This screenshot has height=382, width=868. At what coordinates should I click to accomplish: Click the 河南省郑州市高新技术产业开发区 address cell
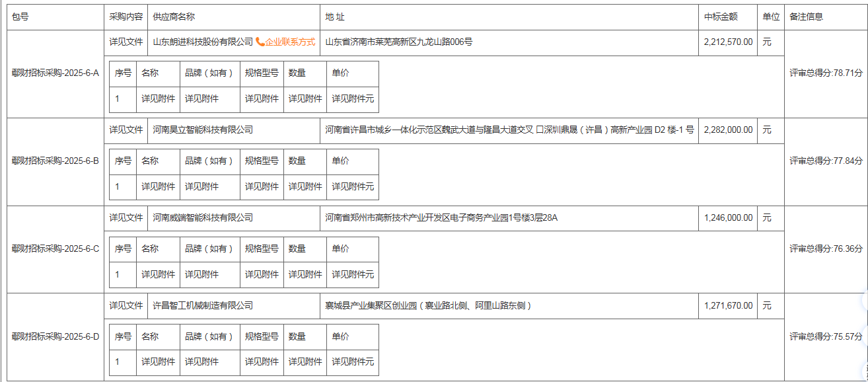tap(509, 217)
